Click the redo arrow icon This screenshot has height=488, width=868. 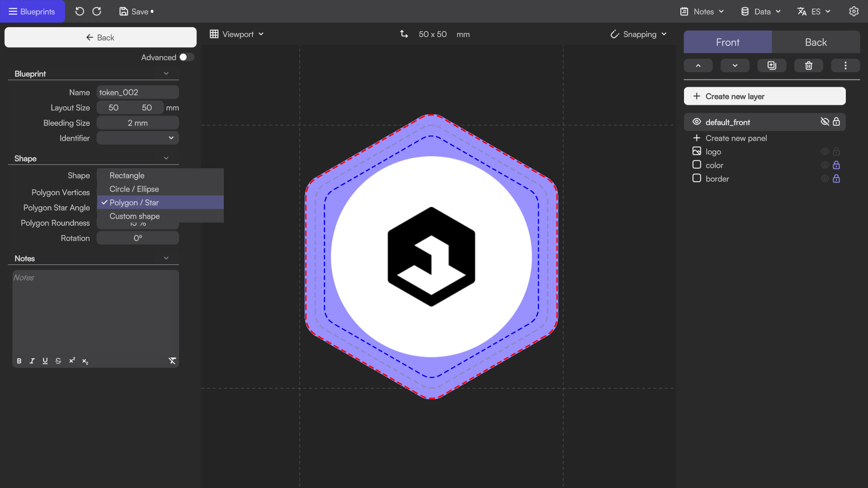point(97,11)
